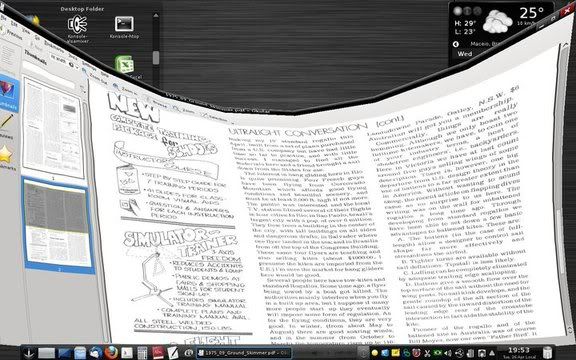Select the page 1 thumbnail
Screen dimensions: 576x360
[x=53, y=127]
